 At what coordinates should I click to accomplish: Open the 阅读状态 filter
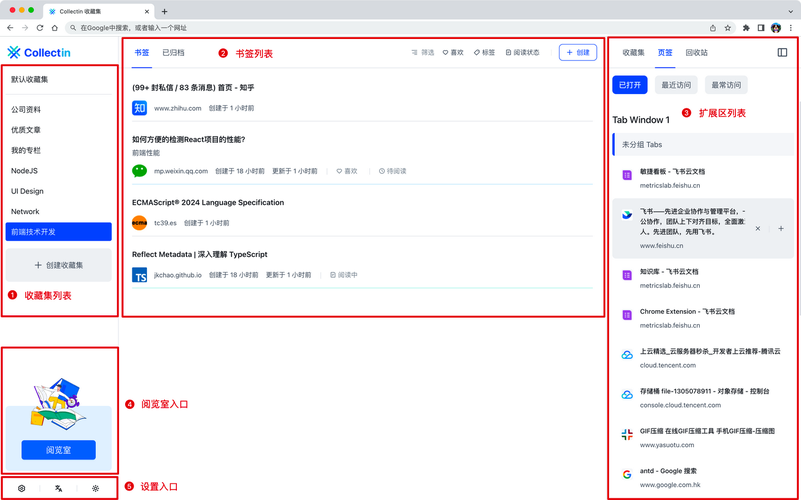point(522,53)
